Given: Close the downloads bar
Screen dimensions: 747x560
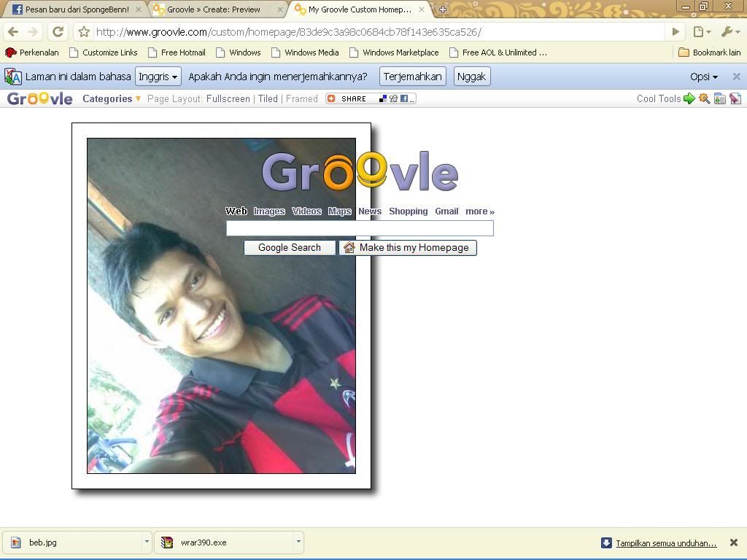Looking at the screenshot, I should click(x=734, y=542).
